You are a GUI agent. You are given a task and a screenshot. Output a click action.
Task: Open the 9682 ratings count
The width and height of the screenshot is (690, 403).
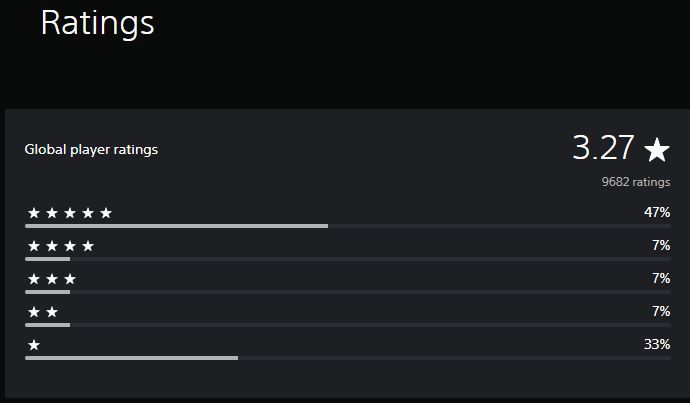[636, 182]
